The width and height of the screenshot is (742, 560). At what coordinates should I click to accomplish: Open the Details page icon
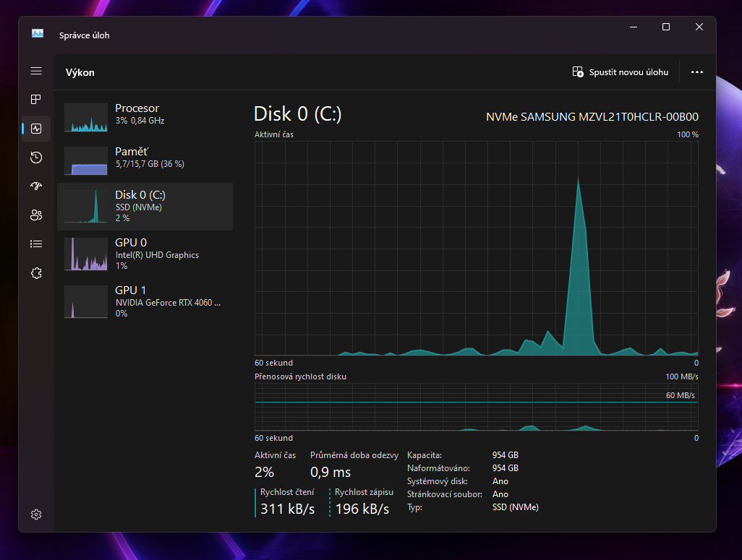point(36,244)
